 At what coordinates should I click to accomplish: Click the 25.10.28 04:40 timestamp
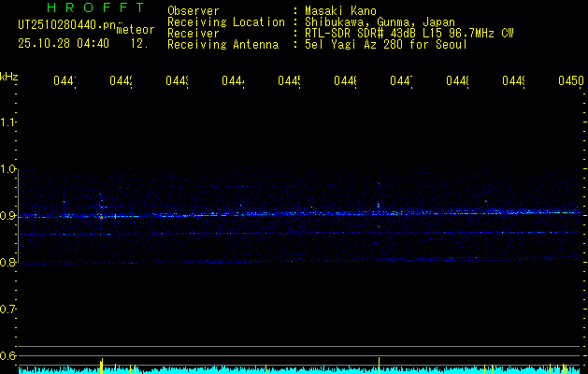tap(63, 43)
